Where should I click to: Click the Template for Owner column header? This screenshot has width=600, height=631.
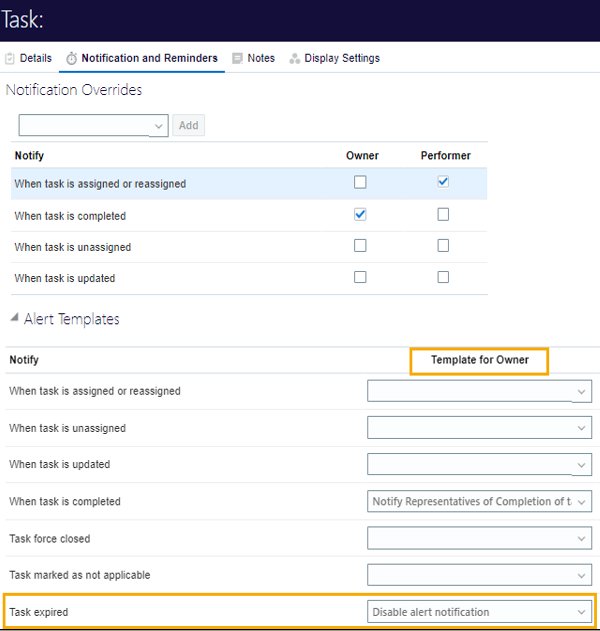coord(480,360)
